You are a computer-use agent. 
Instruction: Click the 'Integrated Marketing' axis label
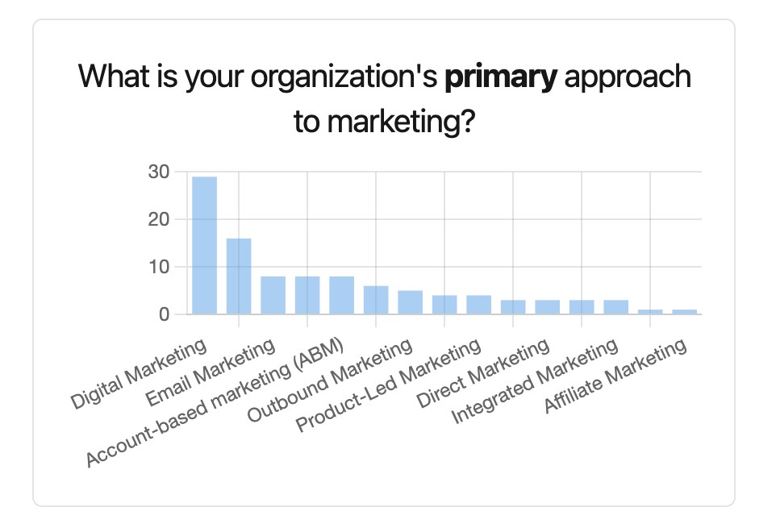tap(536, 381)
